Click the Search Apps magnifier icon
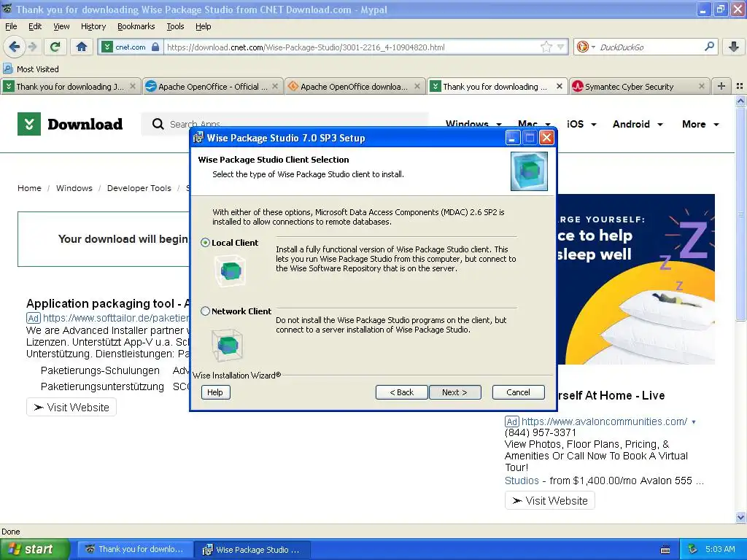Viewport: 747px width, 560px height. tap(158, 124)
